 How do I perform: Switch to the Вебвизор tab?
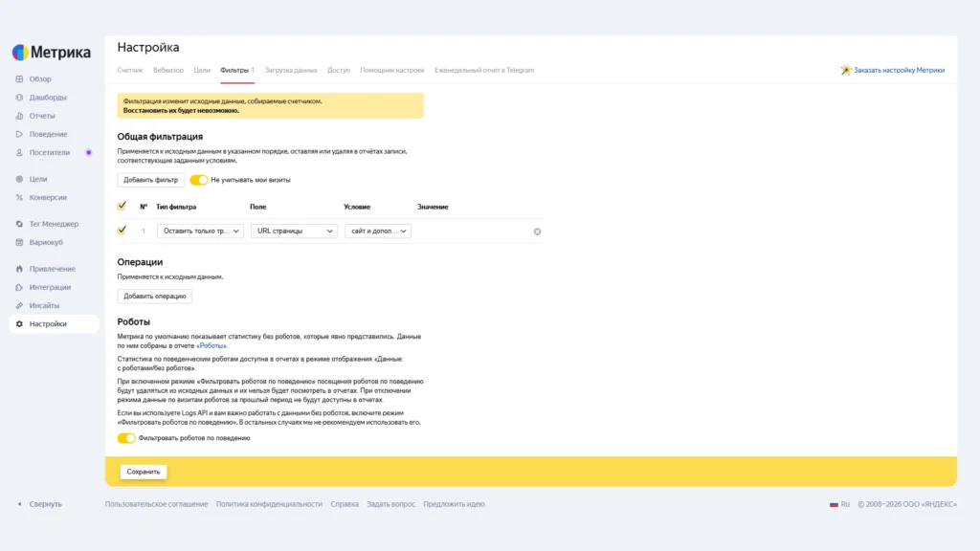click(x=168, y=70)
